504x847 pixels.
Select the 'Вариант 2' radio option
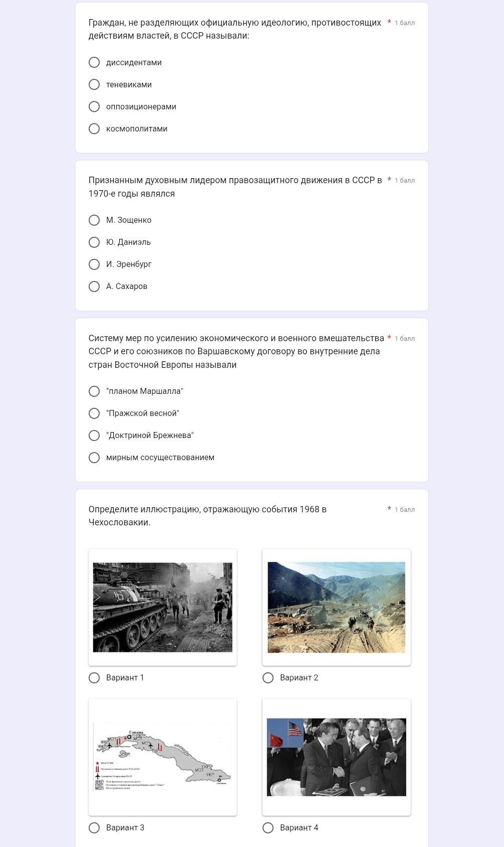268,678
